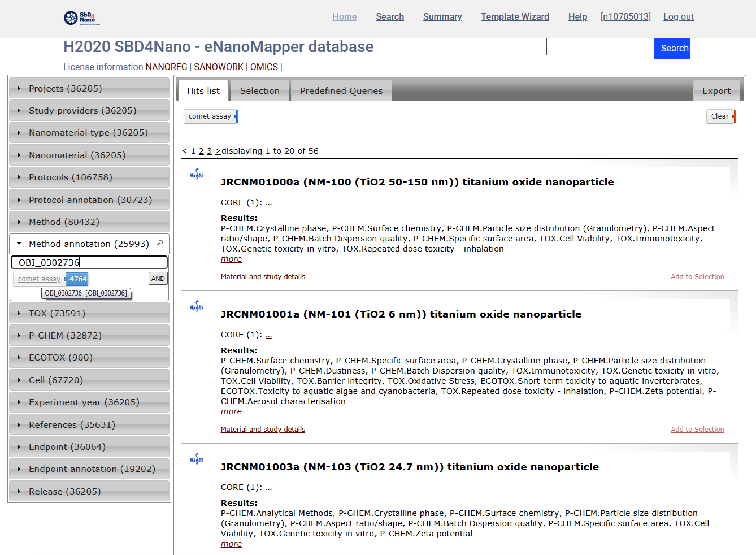756x555 pixels.
Task: Open the Predefined Queries tab
Action: [341, 91]
